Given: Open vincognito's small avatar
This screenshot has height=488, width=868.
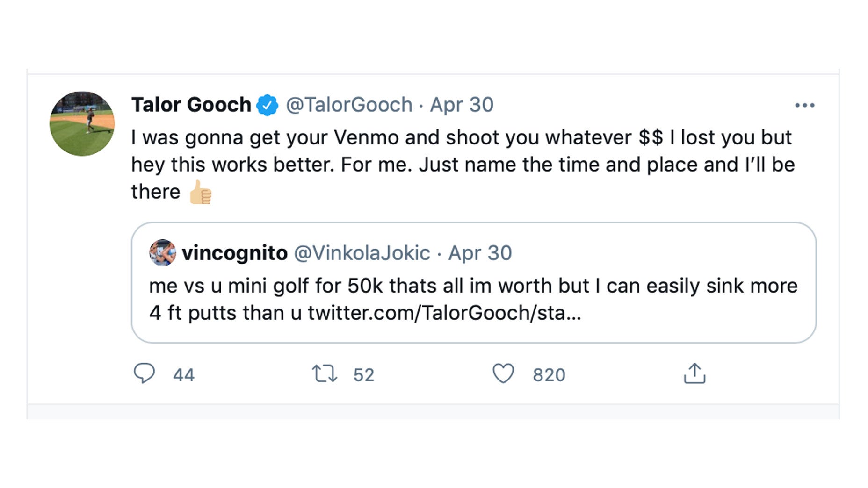Looking at the screenshot, I should (x=162, y=253).
